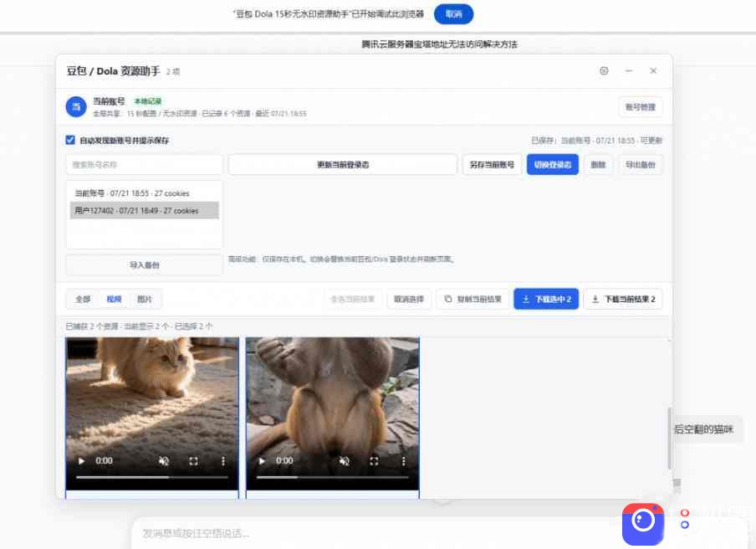756x549 pixels.
Task: Click the 导入备份 button
Action: coord(144,264)
